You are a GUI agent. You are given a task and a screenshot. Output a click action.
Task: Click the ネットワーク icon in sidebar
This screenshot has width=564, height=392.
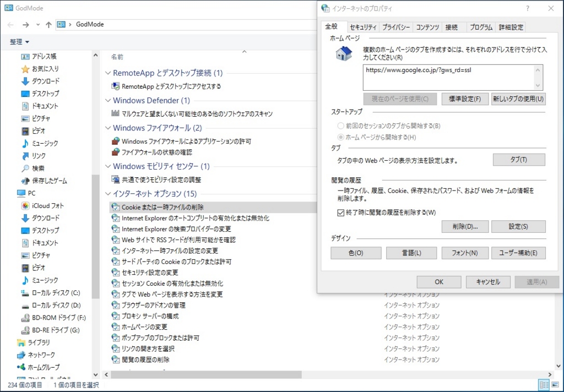(21, 355)
